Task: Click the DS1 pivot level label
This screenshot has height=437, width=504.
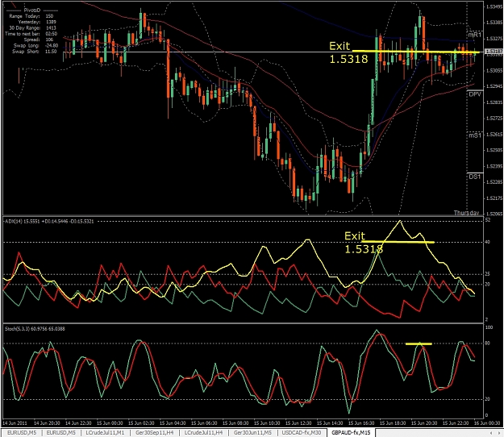Action: pos(475,177)
